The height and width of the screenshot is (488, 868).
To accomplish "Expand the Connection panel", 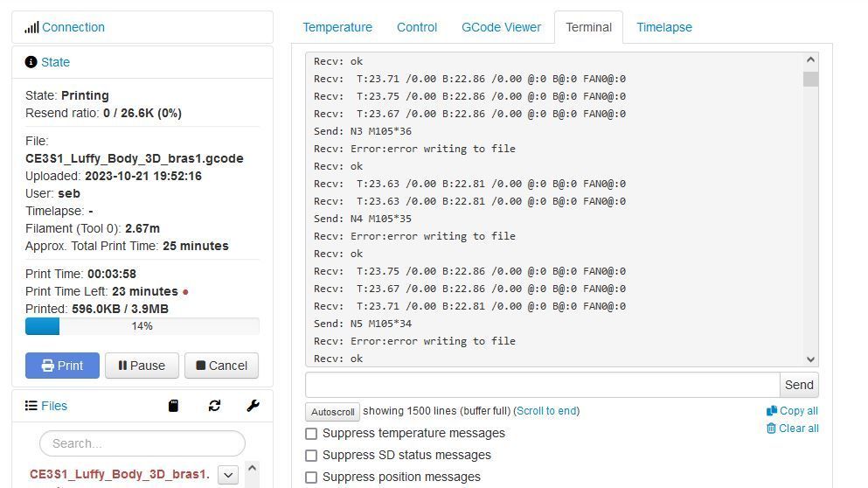I will tap(73, 27).
